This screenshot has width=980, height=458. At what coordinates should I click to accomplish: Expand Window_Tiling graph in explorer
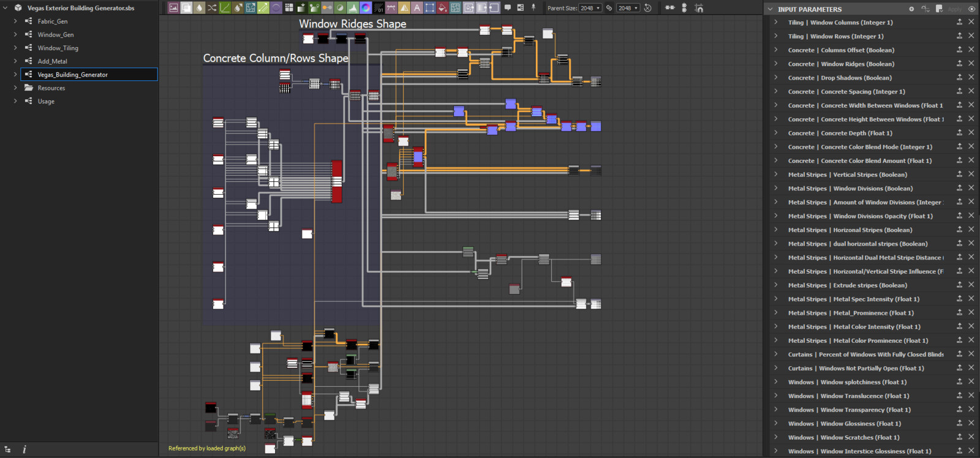pos(15,48)
